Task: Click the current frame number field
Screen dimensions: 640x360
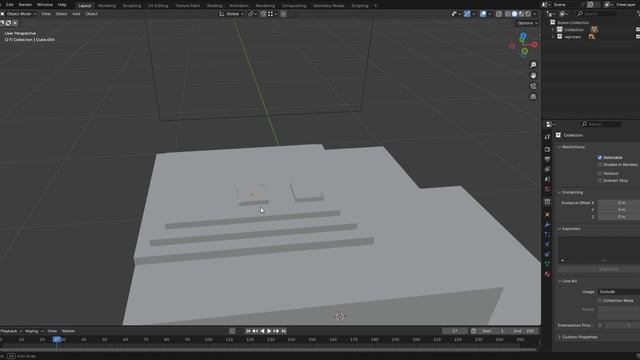Action: point(455,331)
